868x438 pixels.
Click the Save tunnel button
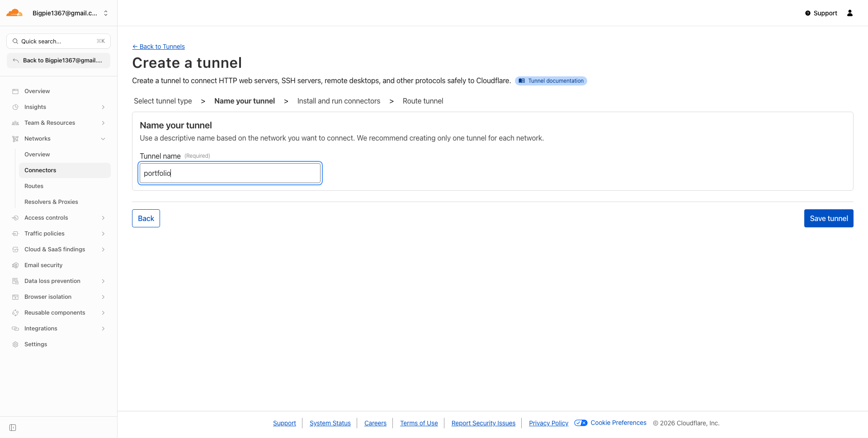[x=828, y=218]
